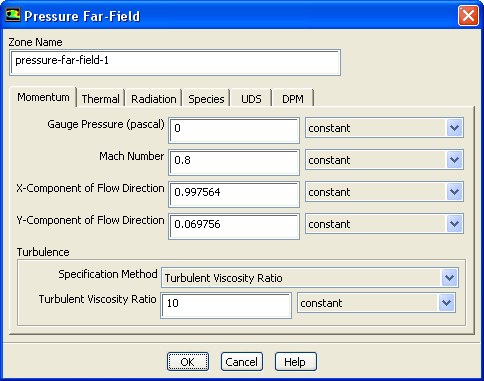The width and height of the screenshot is (484, 381).
Task: Switch to the Momentum tab
Action: tap(43, 97)
